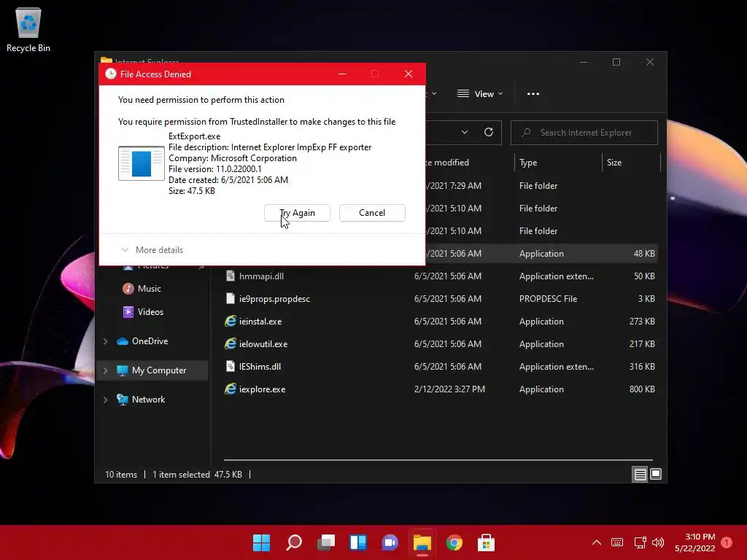The height and width of the screenshot is (560, 747).
Task: Open the View dropdown in Explorer toolbar
Action: click(480, 94)
